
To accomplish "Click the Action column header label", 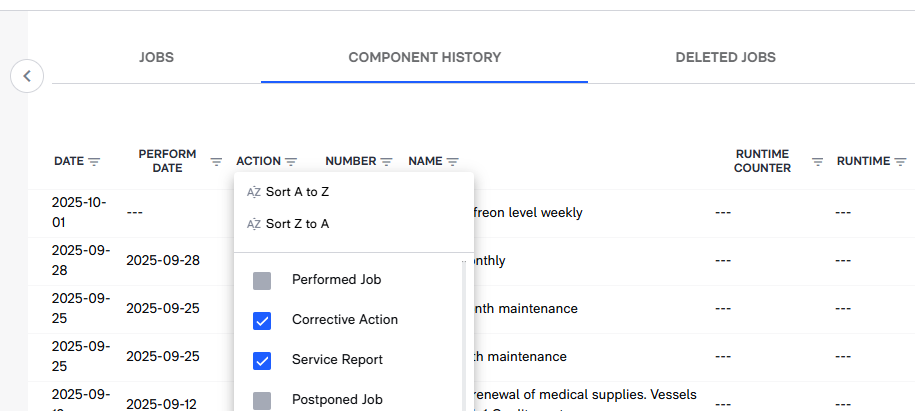I will coord(258,162).
